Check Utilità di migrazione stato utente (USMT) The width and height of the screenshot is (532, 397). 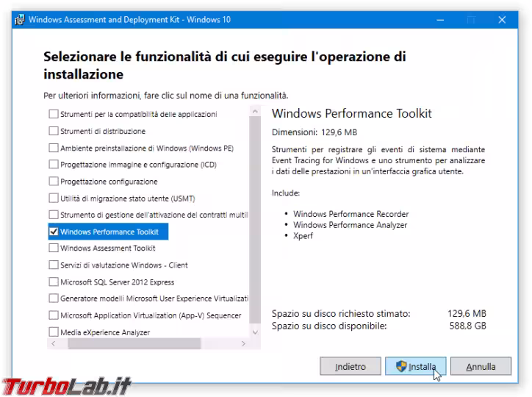click(x=53, y=198)
